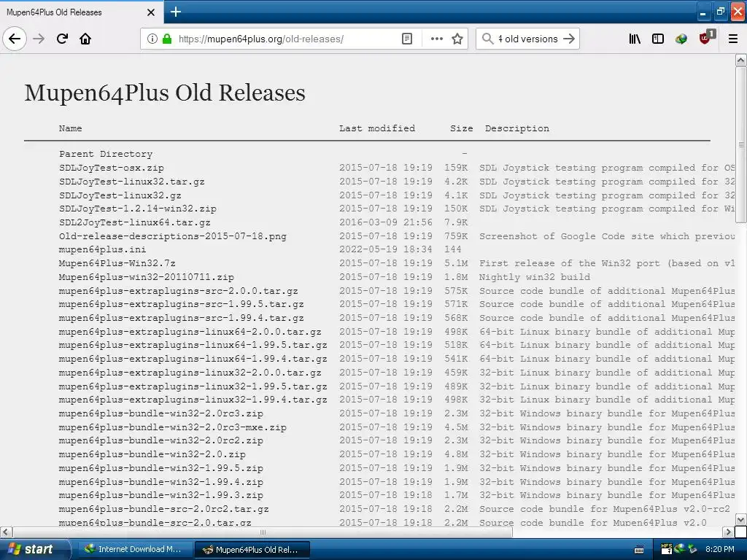
Task: Download SDLJoyTest-osx.zip
Action: click(x=112, y=168)
